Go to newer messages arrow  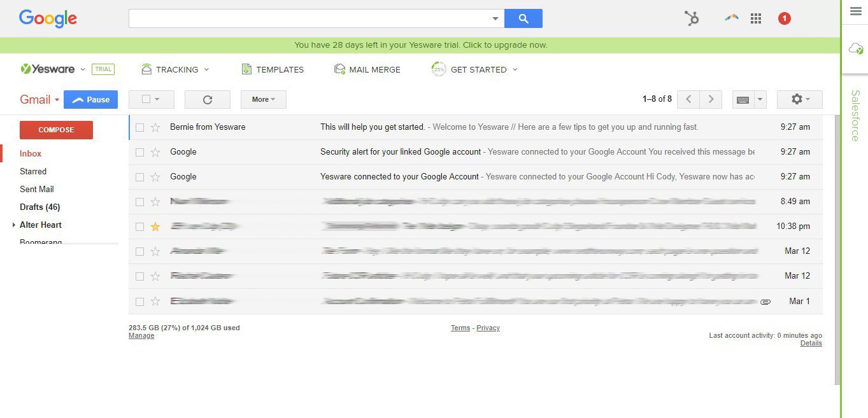click(x=688, y=99)
